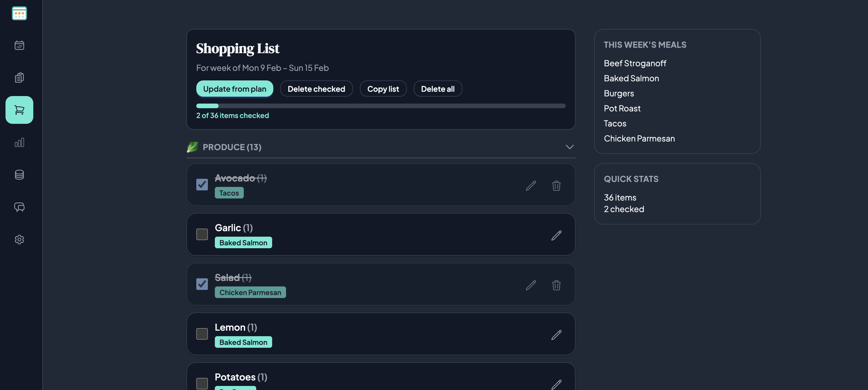The height and width of the screenshot is (390, 868).
Task: Uncheck the Avocado item
Action: (x=202, y=185)
